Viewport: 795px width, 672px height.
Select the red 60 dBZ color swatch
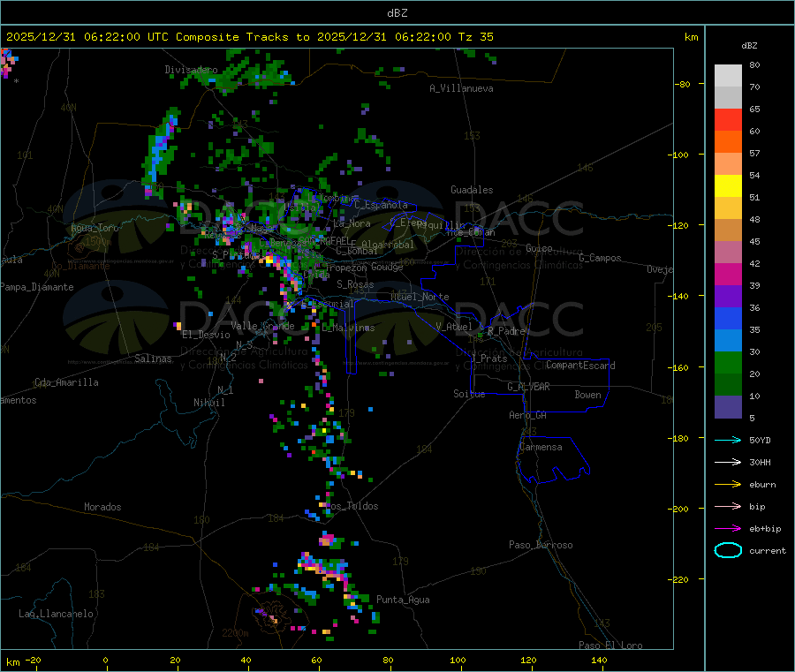[728, 119]
